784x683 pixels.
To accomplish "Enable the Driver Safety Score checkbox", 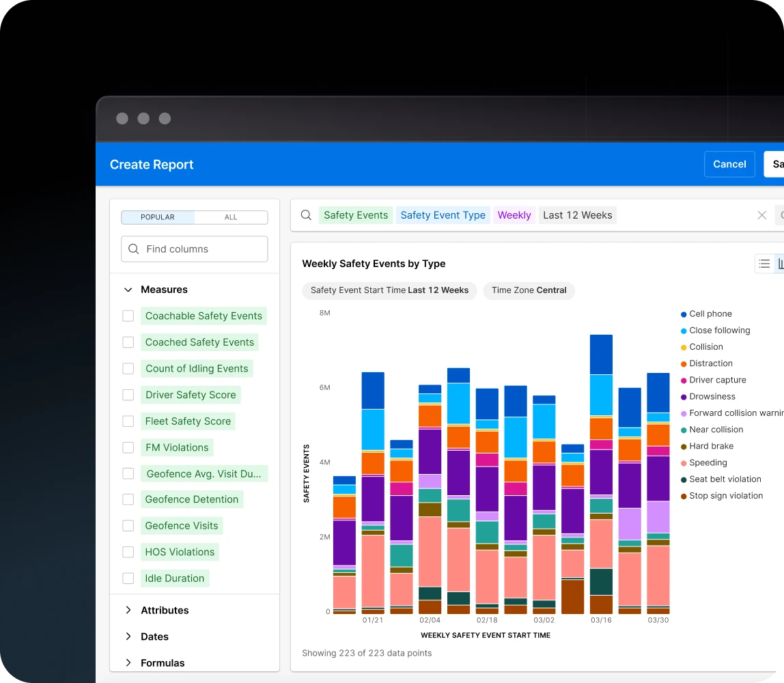I will (128, 395).
